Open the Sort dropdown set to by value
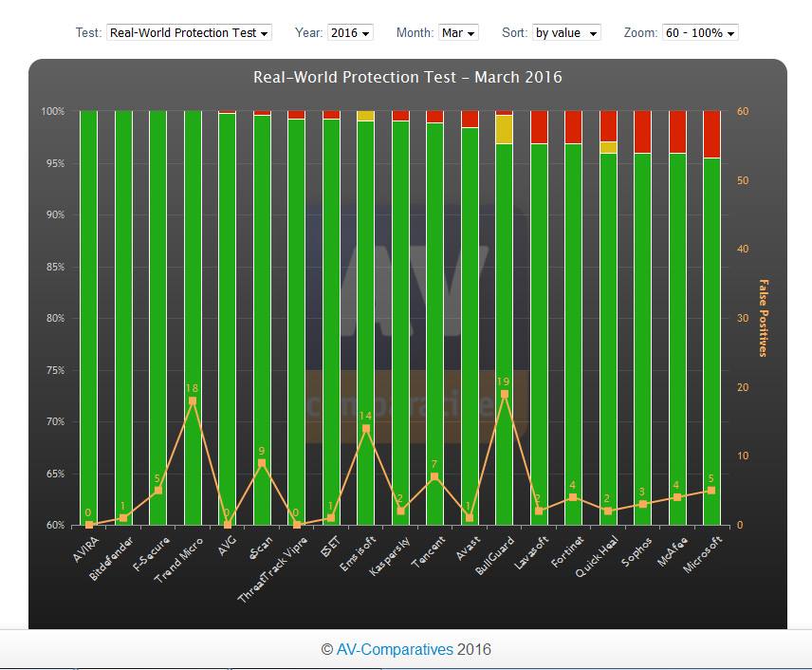This screenshot has height=670, width=812. [x=566, y=32]
